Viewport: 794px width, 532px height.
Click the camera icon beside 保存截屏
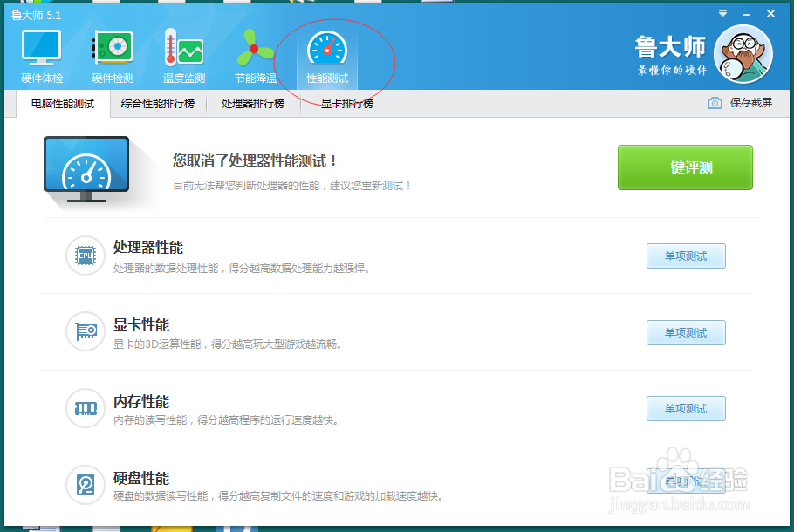(715, 103)
